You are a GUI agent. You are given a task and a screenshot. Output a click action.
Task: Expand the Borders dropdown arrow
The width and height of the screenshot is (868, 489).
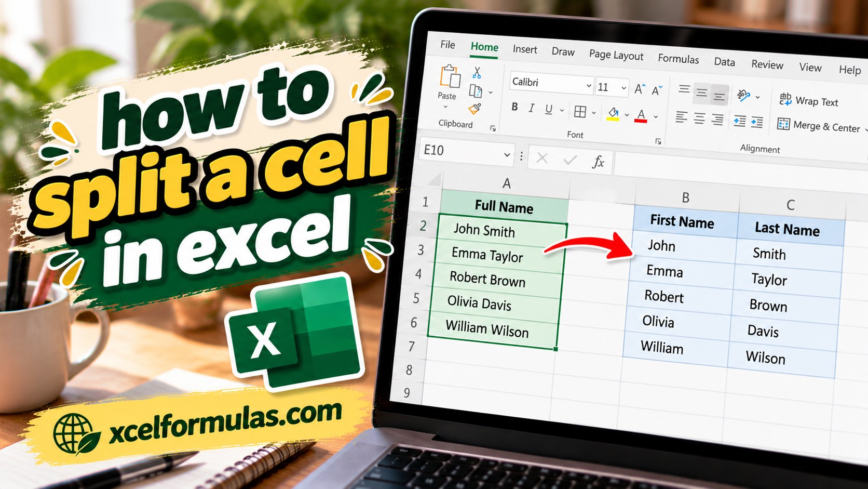593,113
